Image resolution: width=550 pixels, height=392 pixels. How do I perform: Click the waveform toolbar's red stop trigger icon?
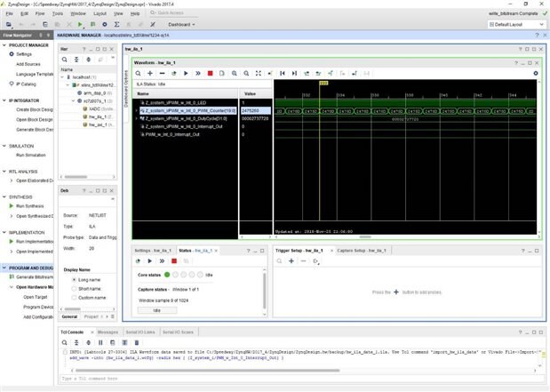[209, 73]
